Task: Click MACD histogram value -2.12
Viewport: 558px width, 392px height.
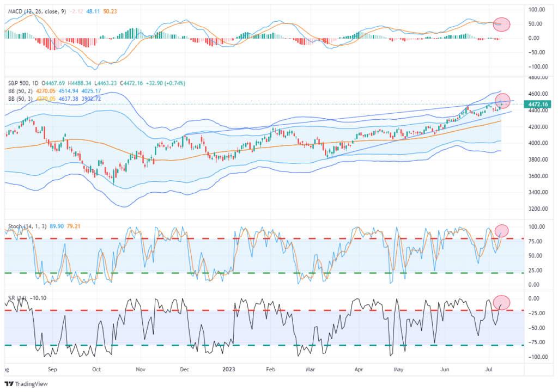Action: [76, 11]
